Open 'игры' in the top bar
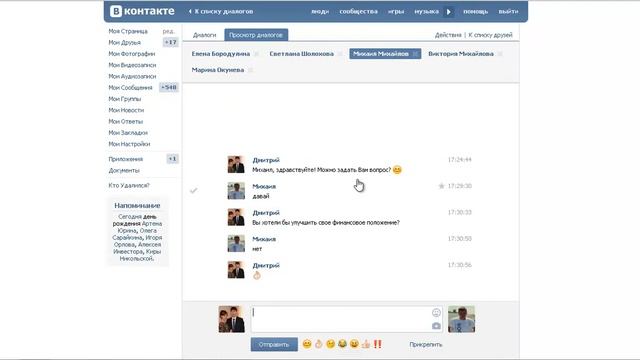The image size is (640, 360). (x=396, y=11)
